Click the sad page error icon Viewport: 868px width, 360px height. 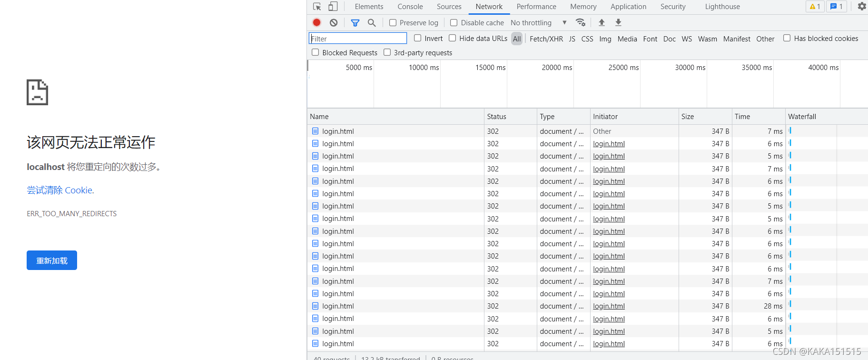37,92
